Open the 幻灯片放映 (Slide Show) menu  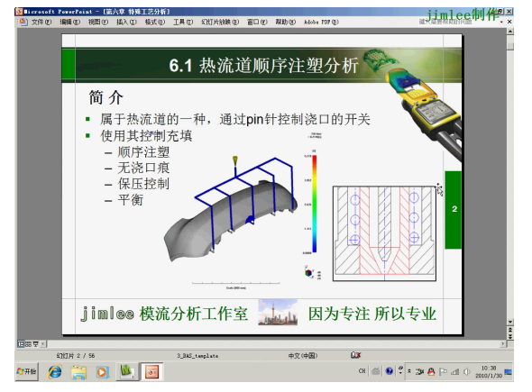[x=220, y=22]
